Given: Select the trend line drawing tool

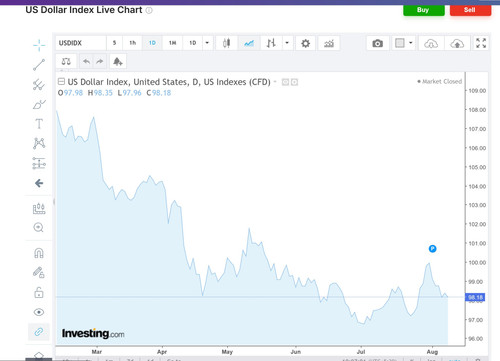Looking at the screenshot, I should point(39,65).
